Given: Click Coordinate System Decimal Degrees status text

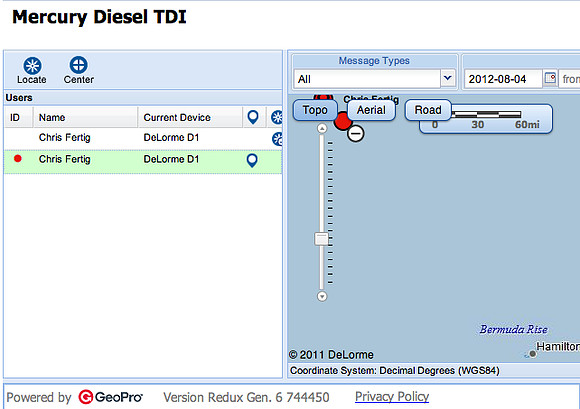Looking at the screenshot, I should coord(395,371).
